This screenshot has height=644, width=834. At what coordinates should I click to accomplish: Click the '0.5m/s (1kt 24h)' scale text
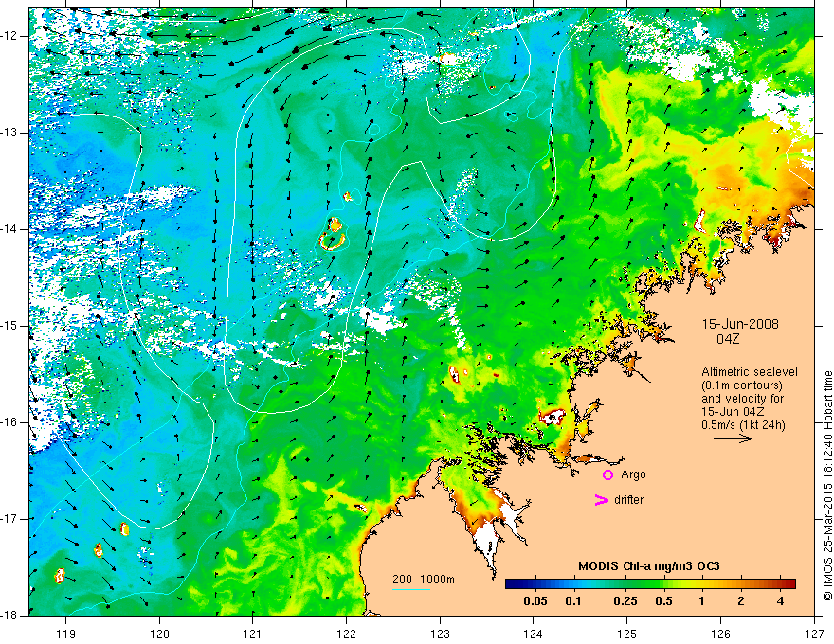coord(744,425)
